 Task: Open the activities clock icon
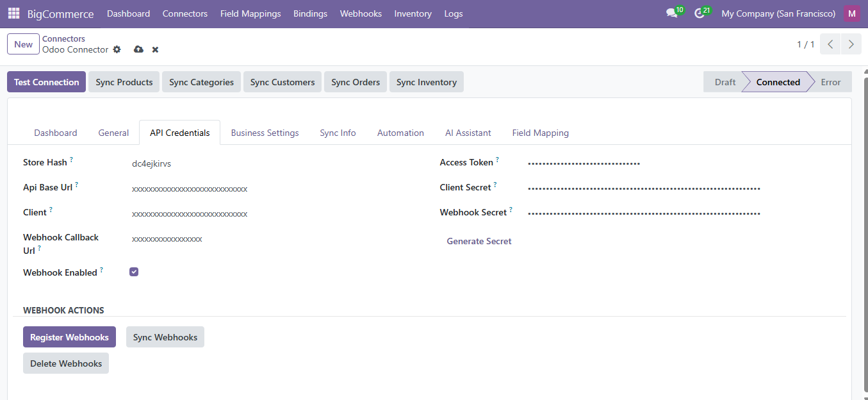[700, 13]
